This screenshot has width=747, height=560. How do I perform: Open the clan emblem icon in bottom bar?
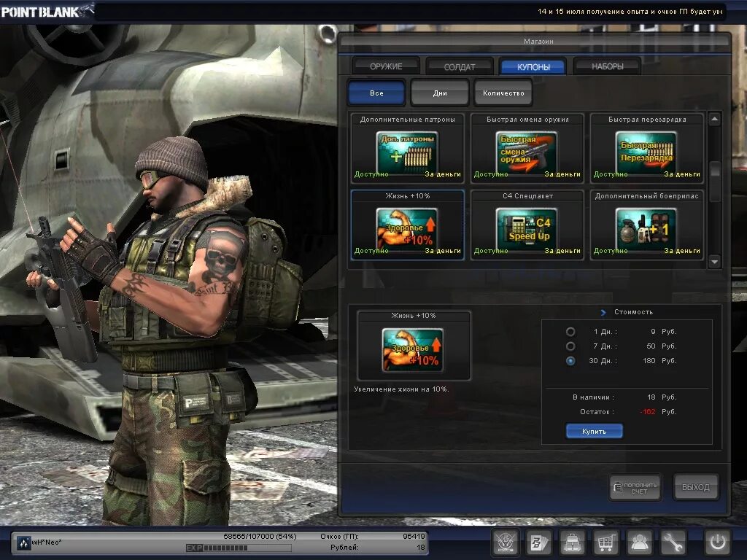point(505,542)
